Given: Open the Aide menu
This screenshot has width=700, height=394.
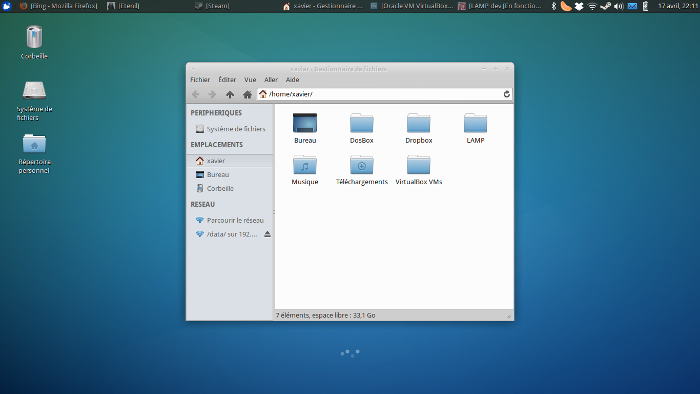Looking at the screenshot, I should click(292, 79).
